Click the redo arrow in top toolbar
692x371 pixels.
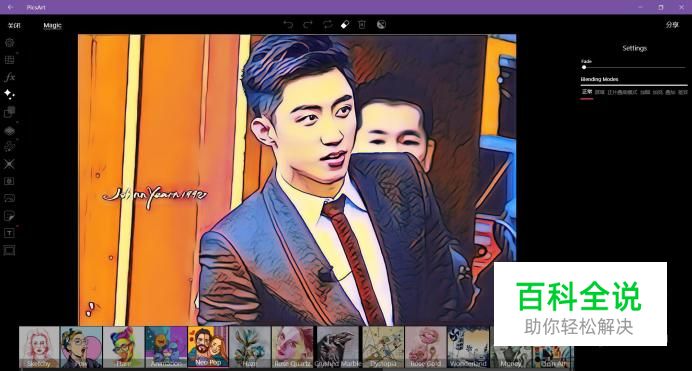pos(308,25)
